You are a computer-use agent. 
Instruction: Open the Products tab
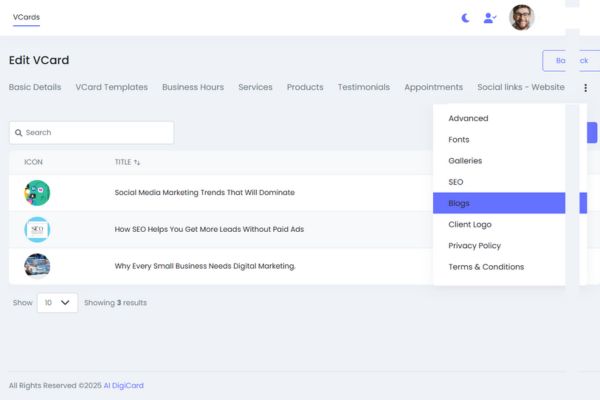305,87
